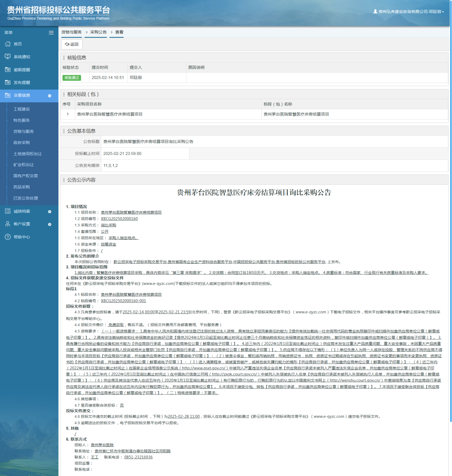Click the 帐户设置 person icon

(8, 224)
